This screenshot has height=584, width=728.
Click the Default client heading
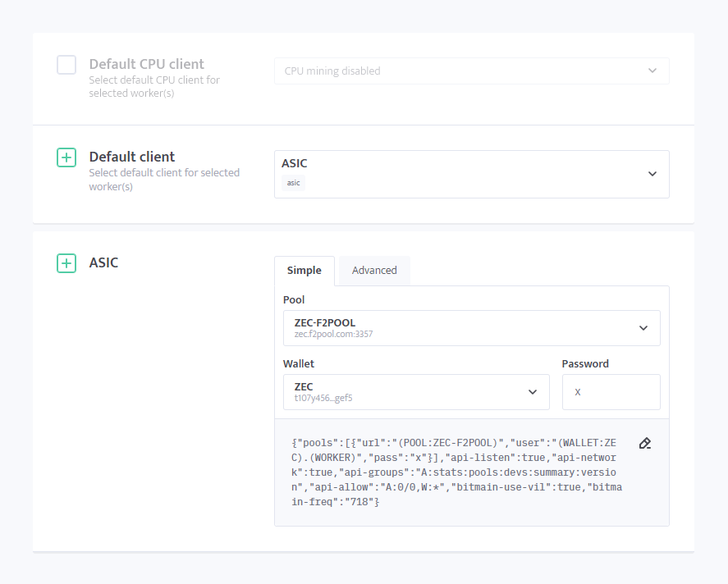tap(132, 157)
